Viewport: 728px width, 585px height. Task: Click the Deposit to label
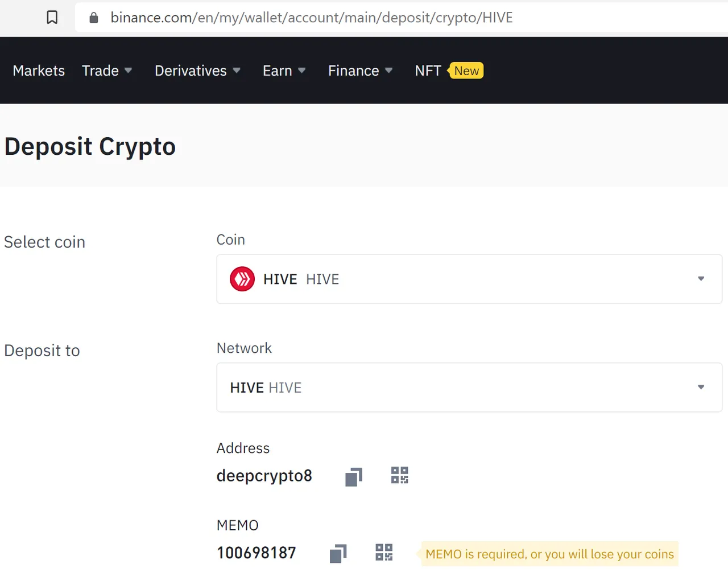[42, 351]
